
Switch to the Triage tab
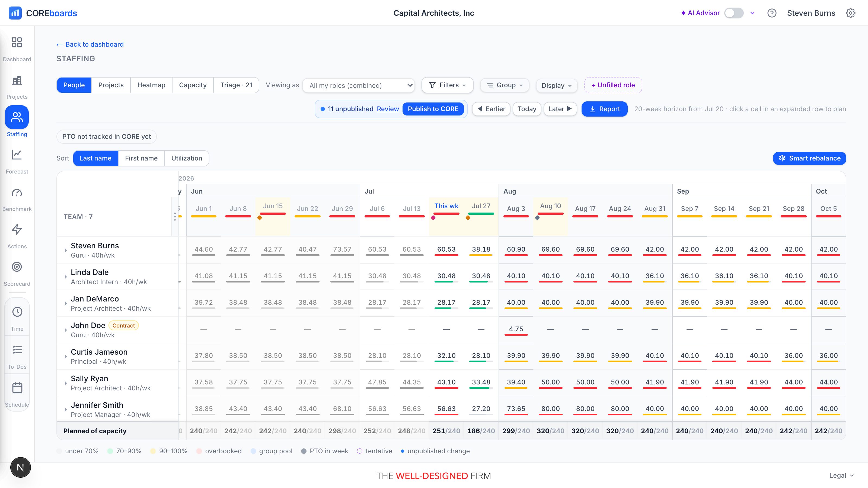tap(236, 85)
